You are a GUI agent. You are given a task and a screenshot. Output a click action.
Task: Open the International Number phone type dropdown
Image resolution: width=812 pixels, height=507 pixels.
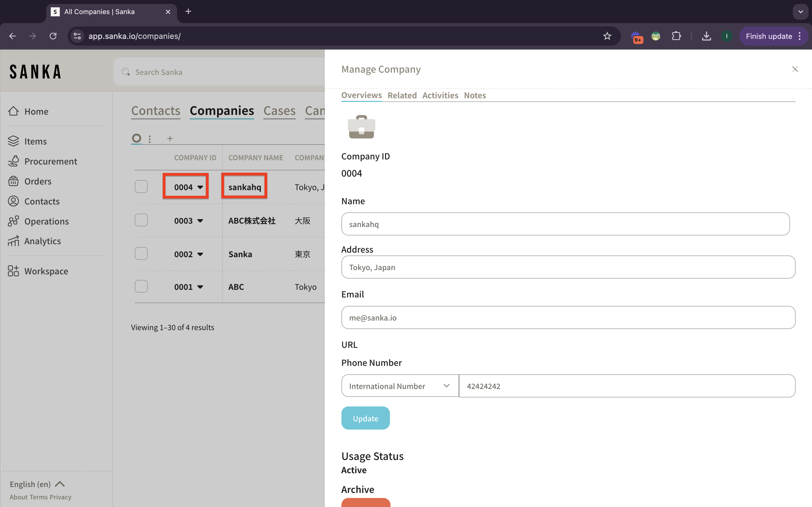click(x=400, y=386)
